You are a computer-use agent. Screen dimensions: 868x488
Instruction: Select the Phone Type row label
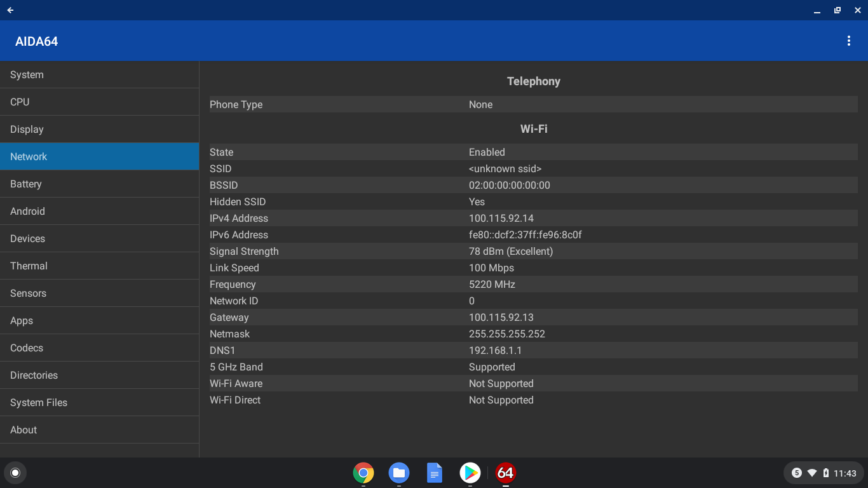(236, 104)
